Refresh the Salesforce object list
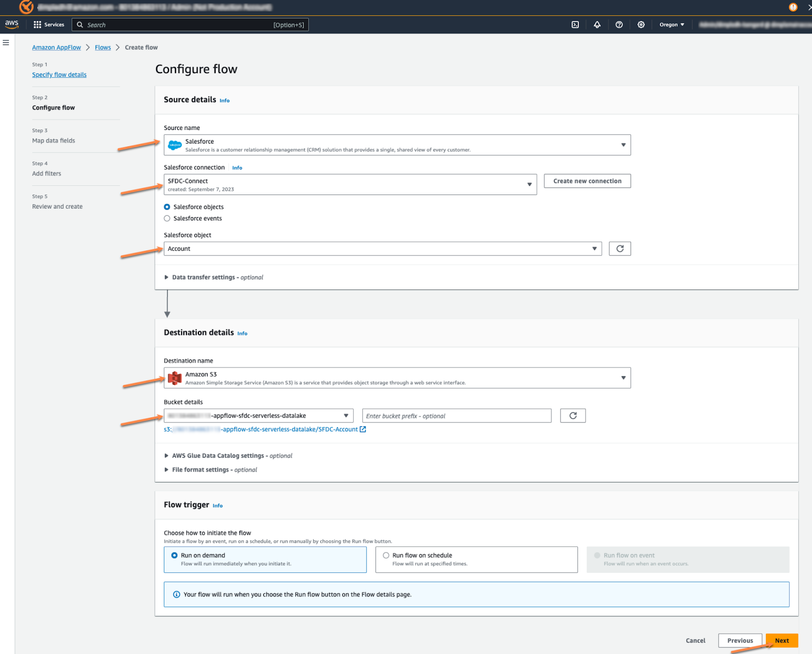 [620, 249]
